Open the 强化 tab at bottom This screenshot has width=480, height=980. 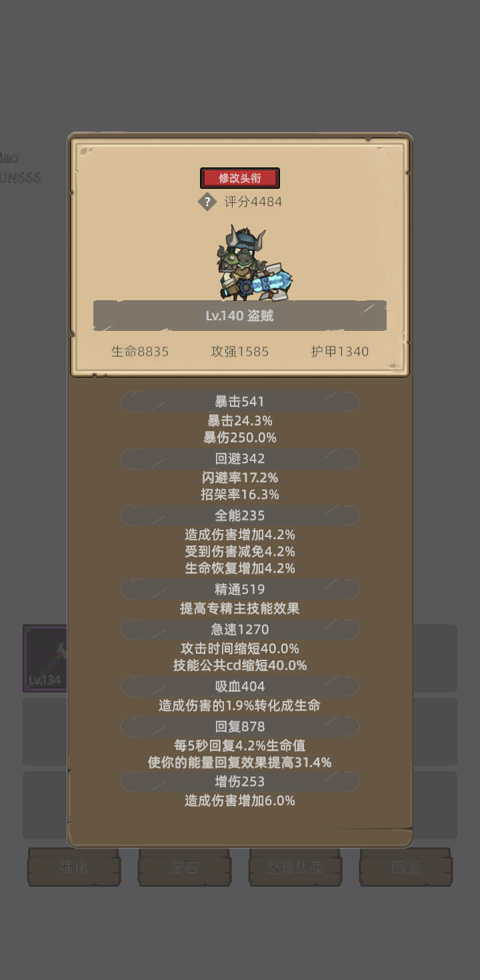coord(74,867)
